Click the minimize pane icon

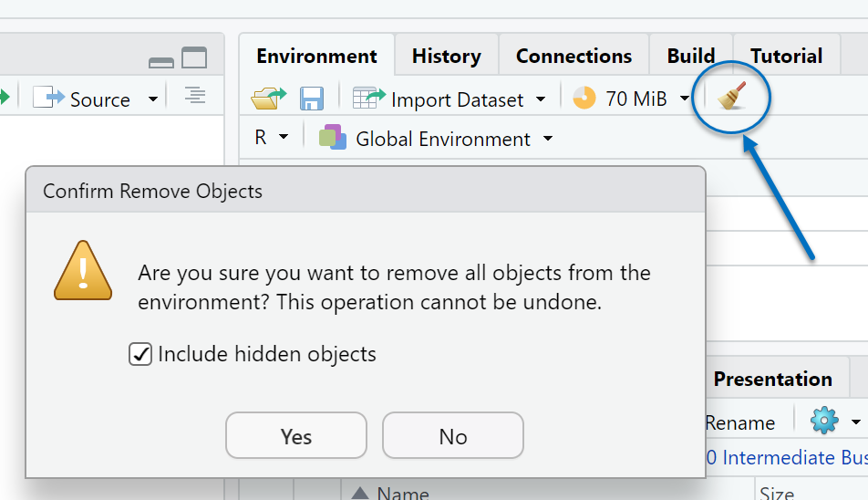(161, 61)
